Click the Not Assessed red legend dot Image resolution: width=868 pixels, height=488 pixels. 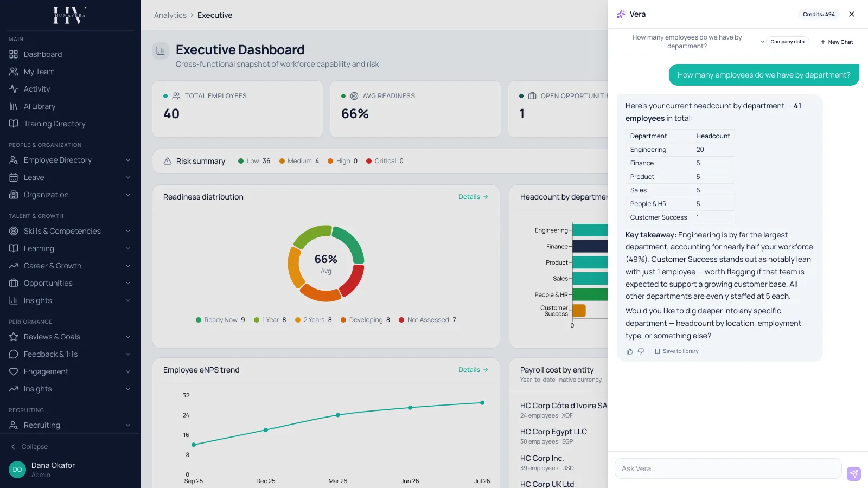(x=401, y=320)
